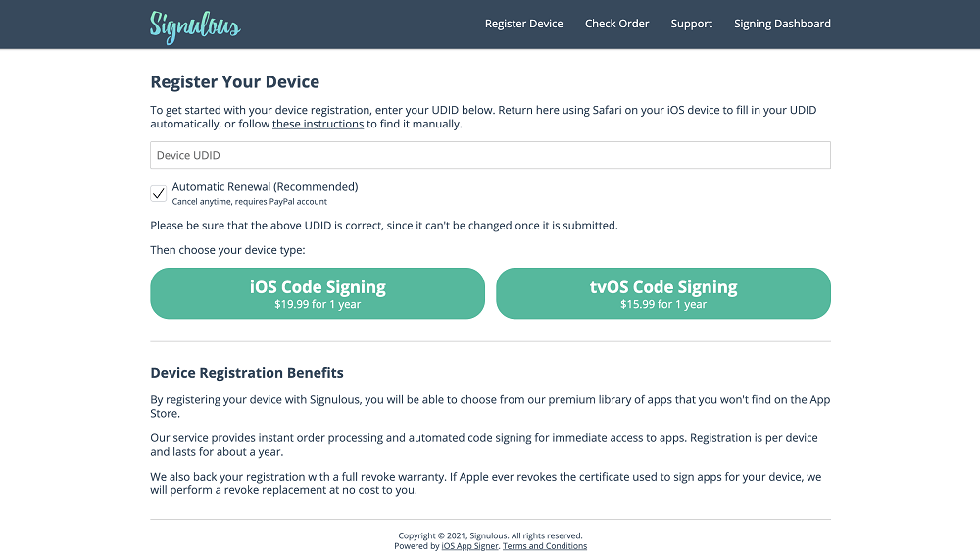Open the Register Device page
The height and width of the screenshot is (560, 980).
coord(523,24)
